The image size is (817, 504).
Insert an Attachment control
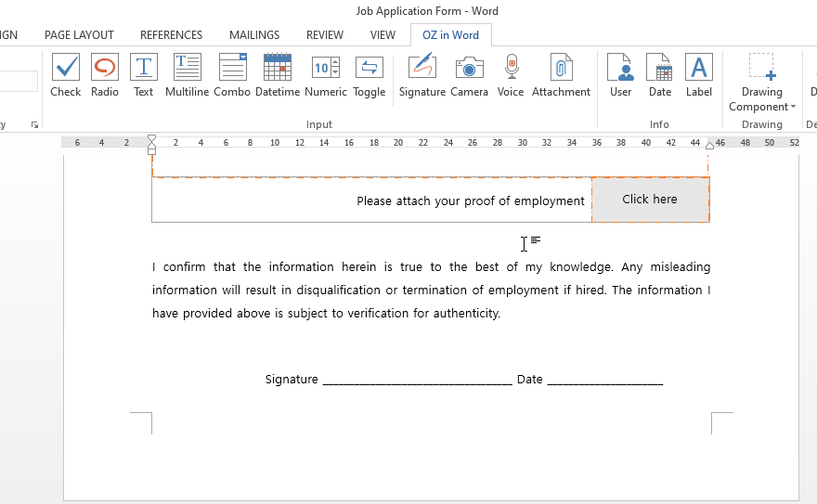tap(561, 75)
